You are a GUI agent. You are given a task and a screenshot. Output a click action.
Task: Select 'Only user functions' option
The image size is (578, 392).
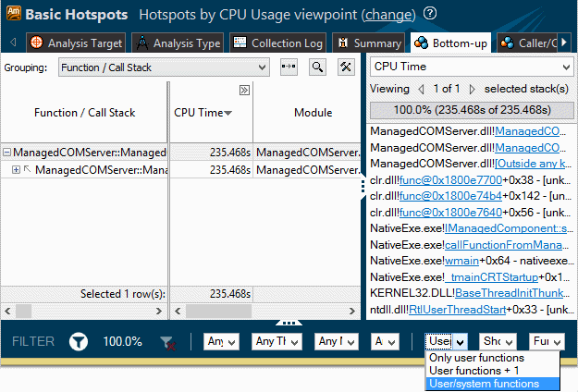pyautogui.click(x=477, y=358)
